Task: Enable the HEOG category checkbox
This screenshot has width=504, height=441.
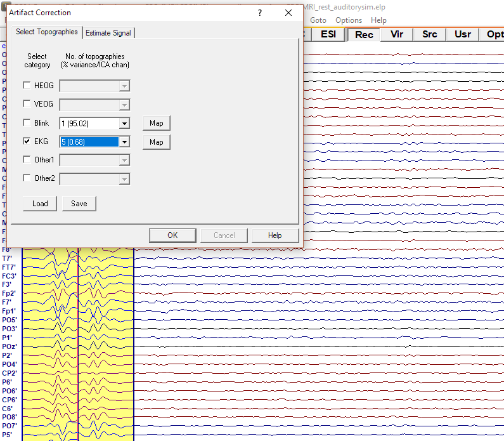Action: (27, 86)
